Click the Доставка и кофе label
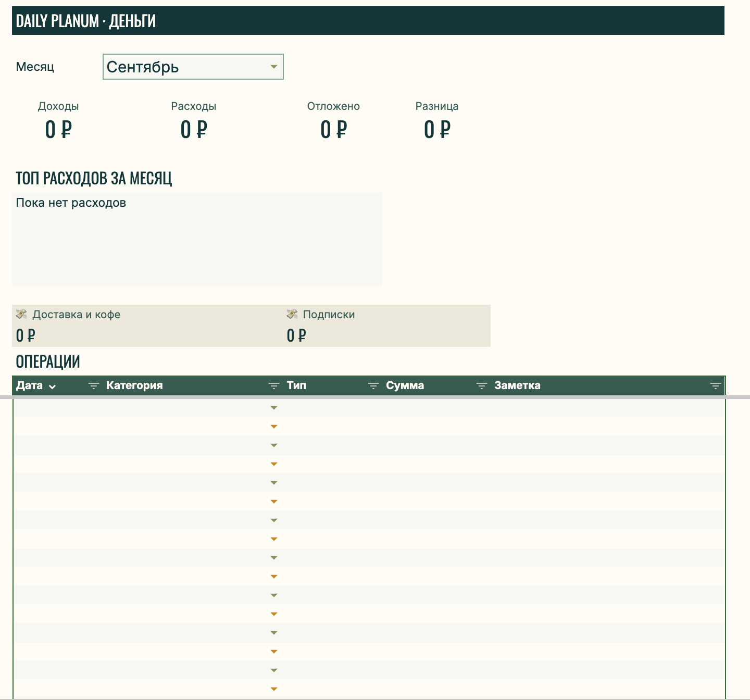Image resolution: width=750 pixels, height=700 pixels. pyautogui.click(x=77, y=315)
